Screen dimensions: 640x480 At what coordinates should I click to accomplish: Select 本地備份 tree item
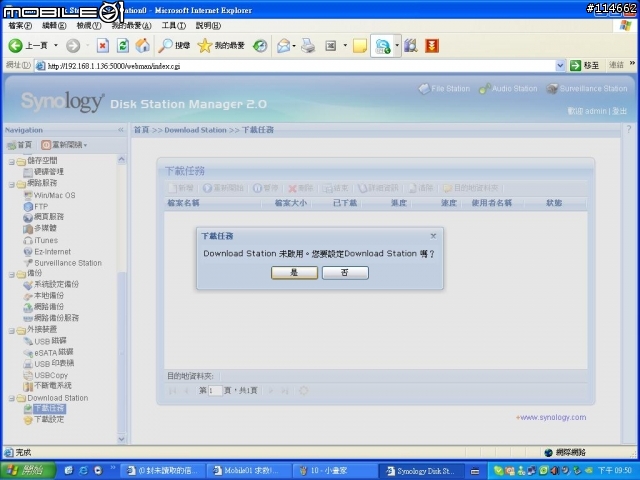pyautogui.click(x=44, y=295)
